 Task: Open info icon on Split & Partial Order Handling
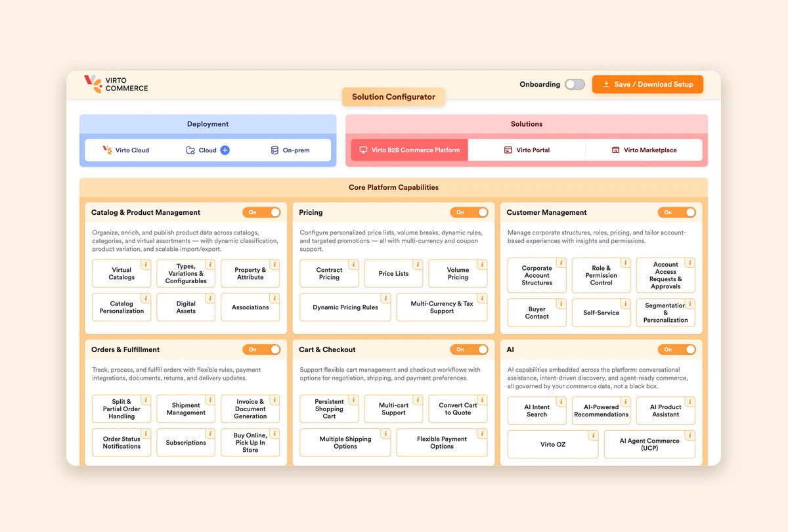146,399
